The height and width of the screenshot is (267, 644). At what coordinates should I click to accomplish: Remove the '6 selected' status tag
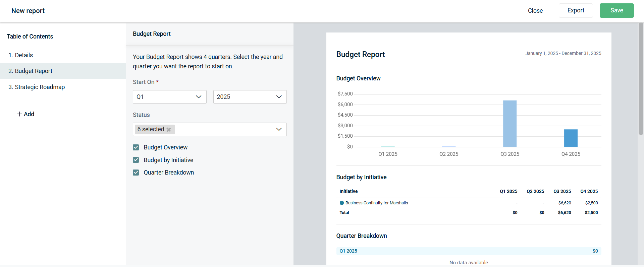click(x=169, y=130)
